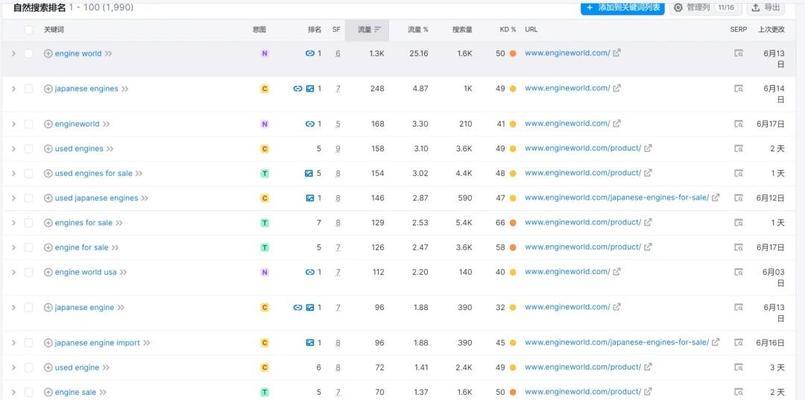The width and height of the screenshot is (805, 400).
Task: Add engine world keyword via plus icon
Action: [x=48, y=53]
